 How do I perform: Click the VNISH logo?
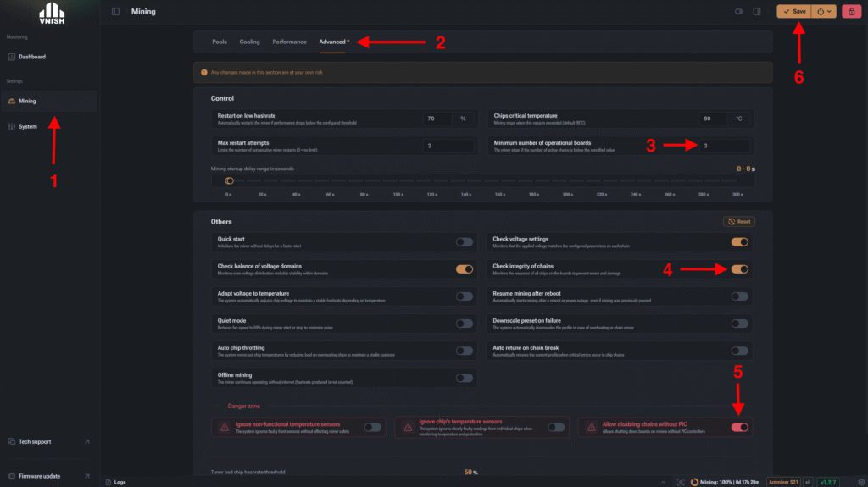tap(52, 14)
